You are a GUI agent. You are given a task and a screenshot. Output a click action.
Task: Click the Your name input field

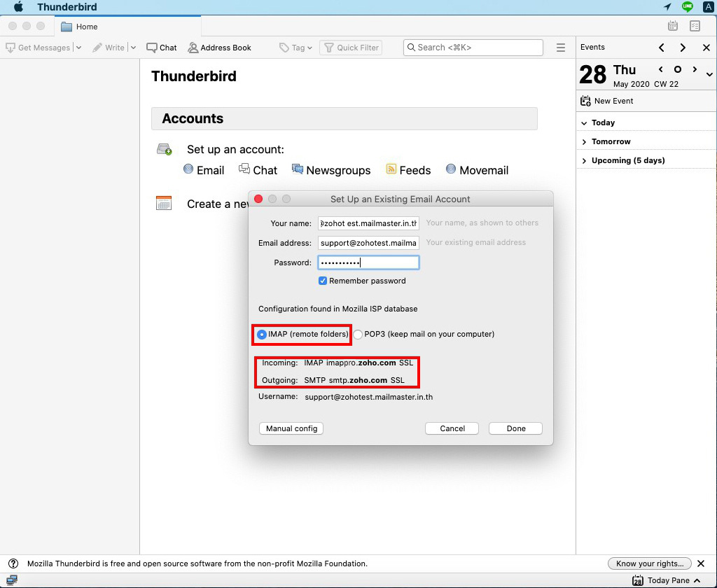point(368,223)
